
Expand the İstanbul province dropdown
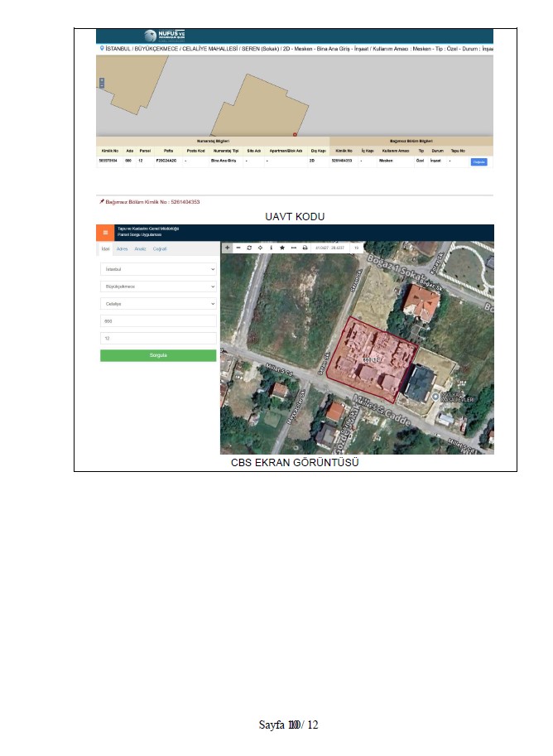pyautogui.click(x=157, y=269)
